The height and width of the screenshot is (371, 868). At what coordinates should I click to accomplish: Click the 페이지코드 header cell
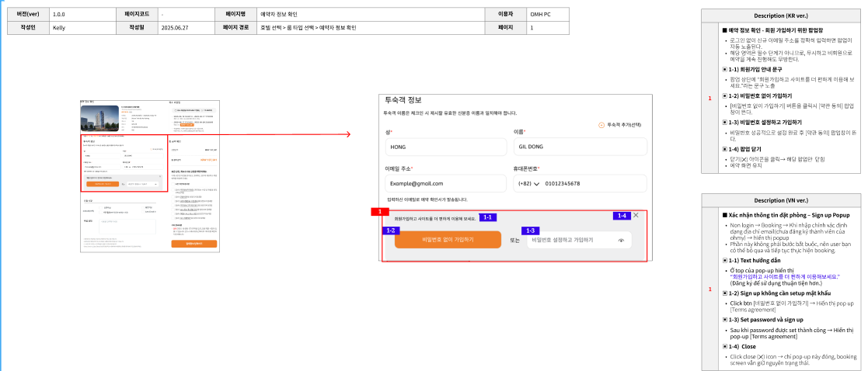(x=136, y=15)
